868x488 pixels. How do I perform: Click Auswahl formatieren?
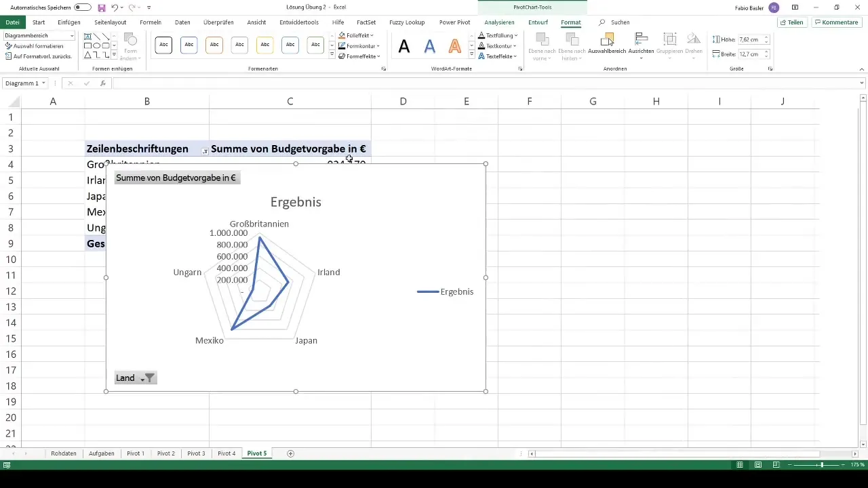34,46
